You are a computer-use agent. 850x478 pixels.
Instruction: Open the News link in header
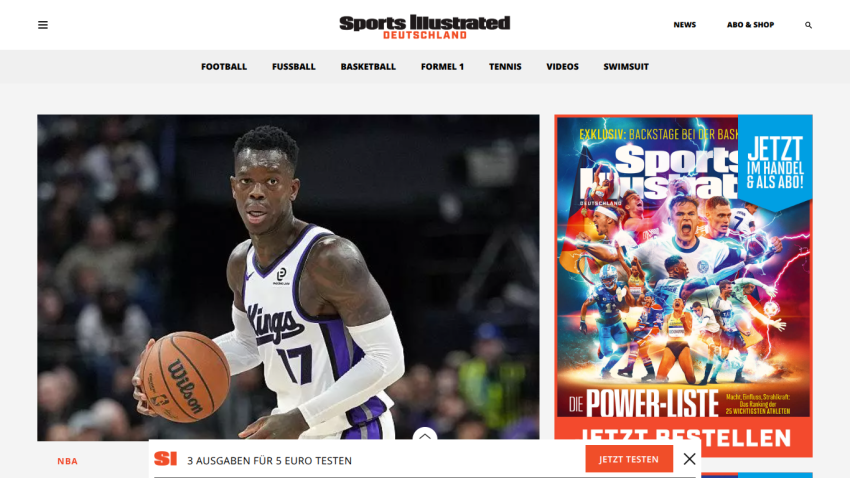click(x=685, y=25)
